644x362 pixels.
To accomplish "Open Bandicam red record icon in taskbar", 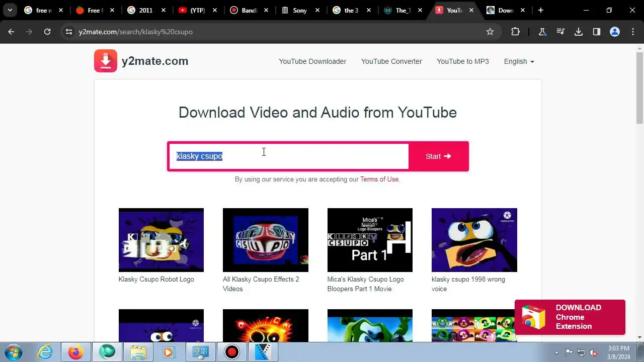I will click(x=231, y=352).
